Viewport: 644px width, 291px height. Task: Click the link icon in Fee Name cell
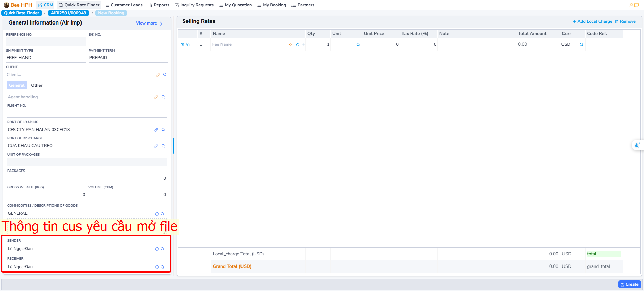[290, 45]
